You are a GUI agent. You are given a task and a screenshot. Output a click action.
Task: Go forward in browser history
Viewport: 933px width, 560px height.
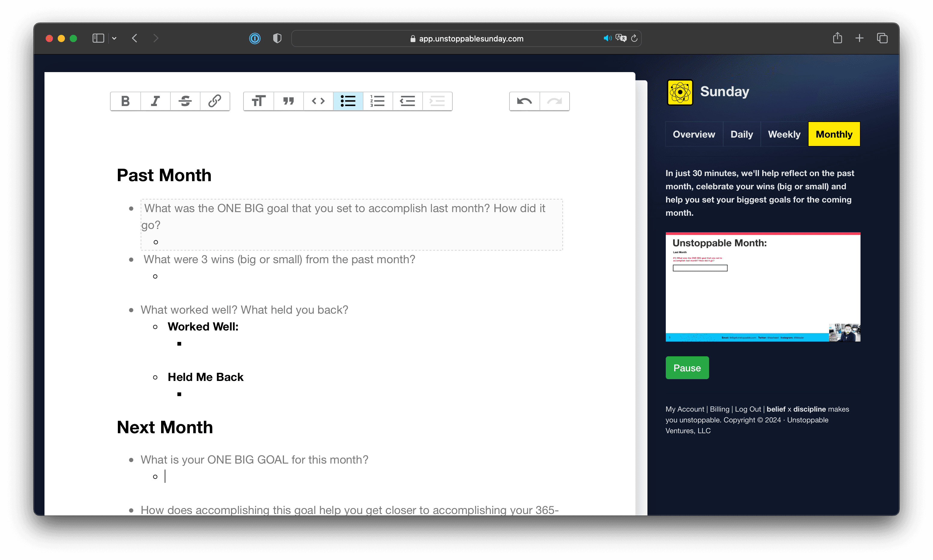[155, 38]
